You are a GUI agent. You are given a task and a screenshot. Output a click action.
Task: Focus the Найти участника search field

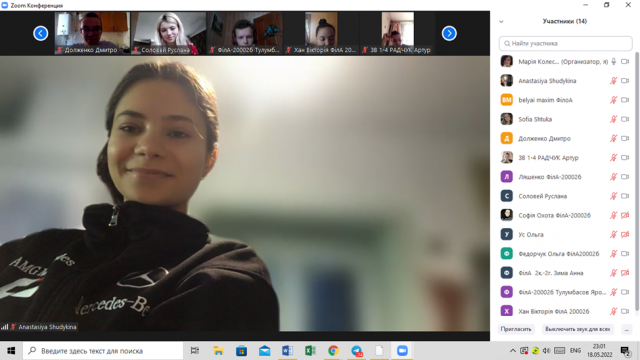[x=565, y=43]
